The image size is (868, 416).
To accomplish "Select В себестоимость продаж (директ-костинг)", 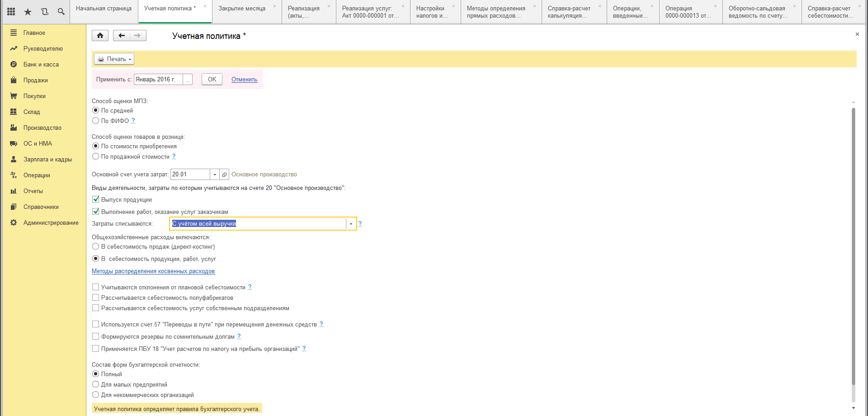I will click(95, 246).
